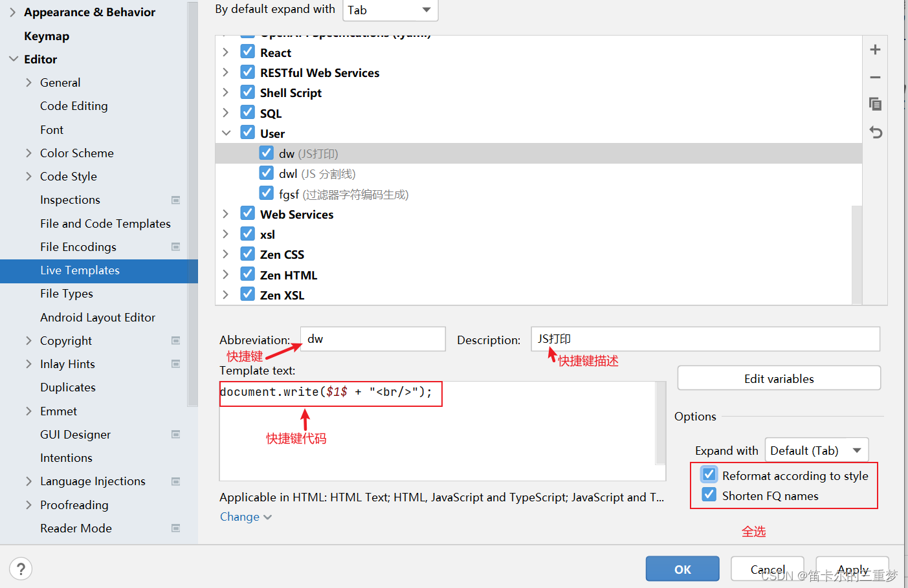The width and height of the screenshot is (908, 588).
Task: Click the Restore deleted defaults icon
Action: pyautogui.click(x=875, y=132)
